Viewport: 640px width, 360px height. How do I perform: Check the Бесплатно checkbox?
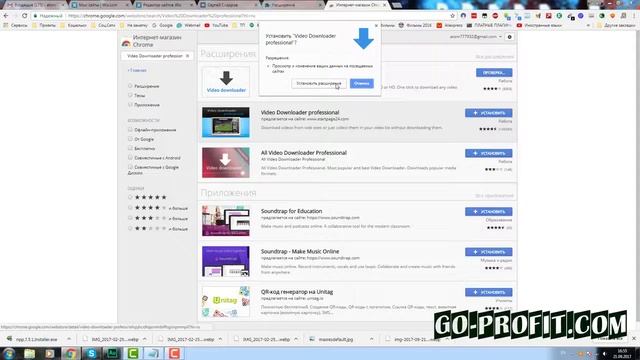[x=130, y=148]
